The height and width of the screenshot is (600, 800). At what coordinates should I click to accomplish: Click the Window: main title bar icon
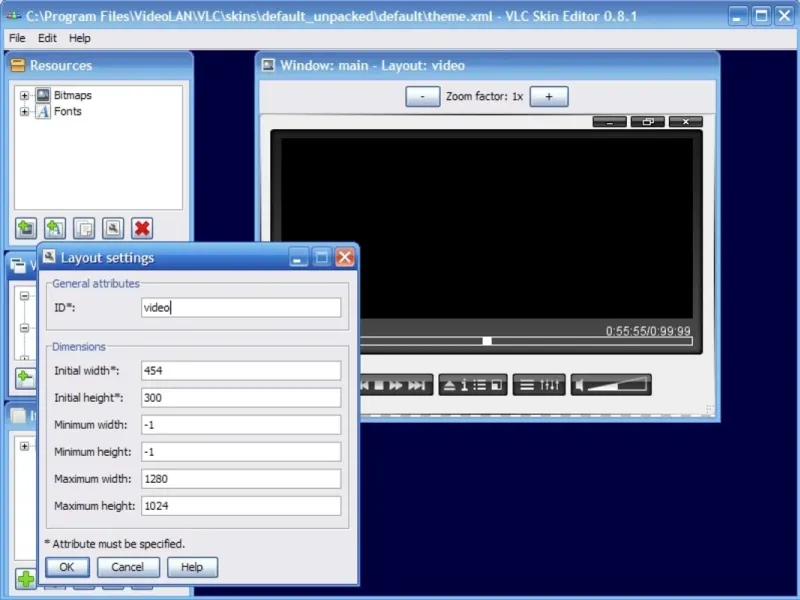(268, 65)
